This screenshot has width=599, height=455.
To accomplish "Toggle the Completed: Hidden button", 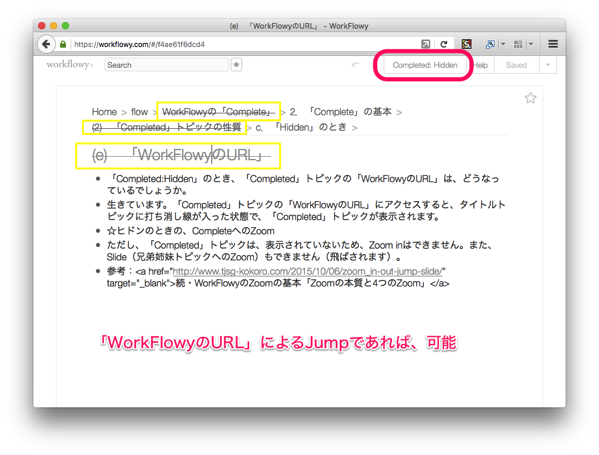I will click(425, 65).
